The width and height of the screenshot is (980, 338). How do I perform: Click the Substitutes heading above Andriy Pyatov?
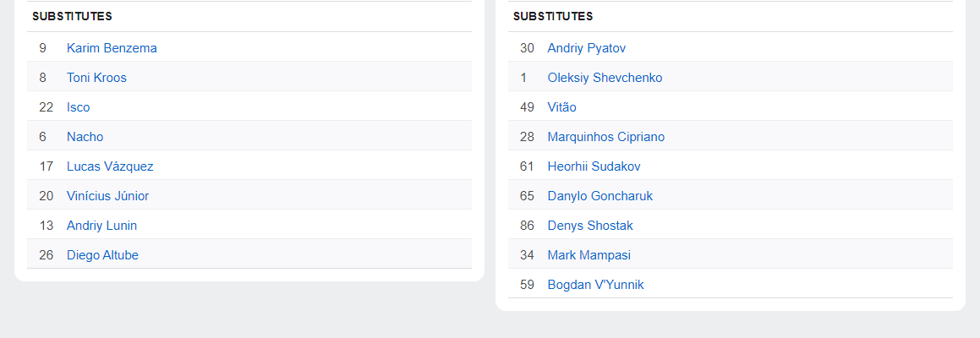[553, 16]
